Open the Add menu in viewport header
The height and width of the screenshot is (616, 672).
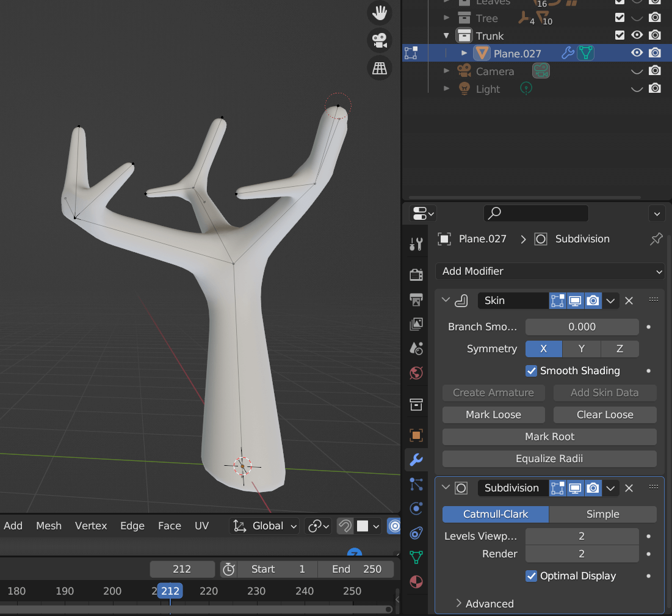click(13, 526)
